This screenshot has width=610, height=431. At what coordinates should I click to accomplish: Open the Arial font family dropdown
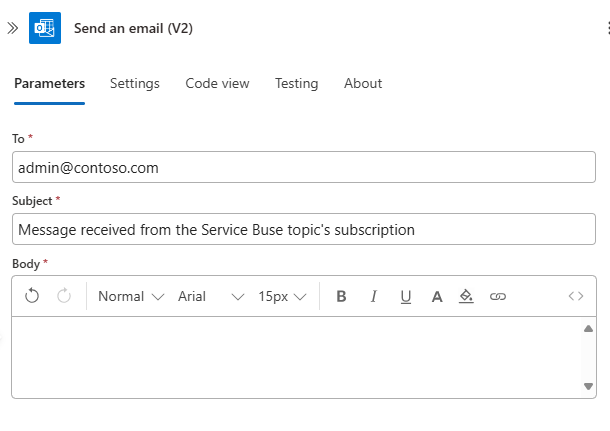coord(210,296)
